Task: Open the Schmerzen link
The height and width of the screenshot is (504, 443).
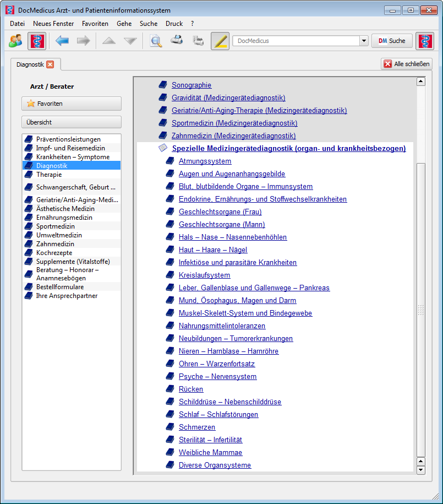Action: [197, 427]
